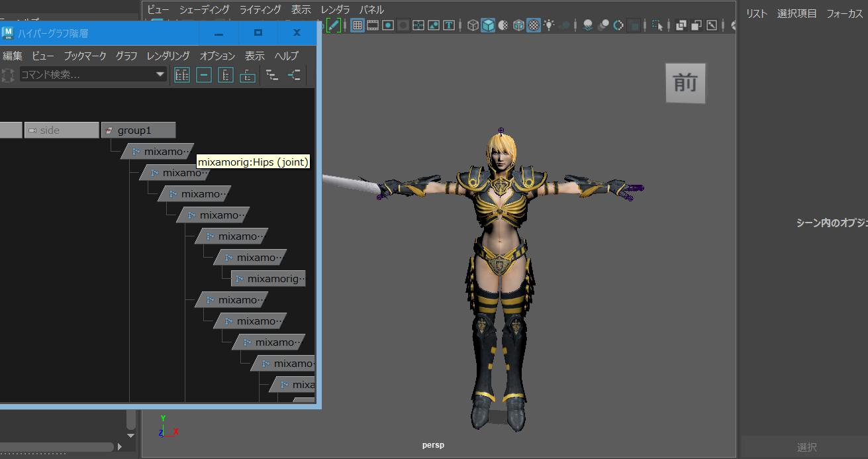Toggle textured display checker icon
This screenshot has height=459, width=868.
click(x=534, y=25)
